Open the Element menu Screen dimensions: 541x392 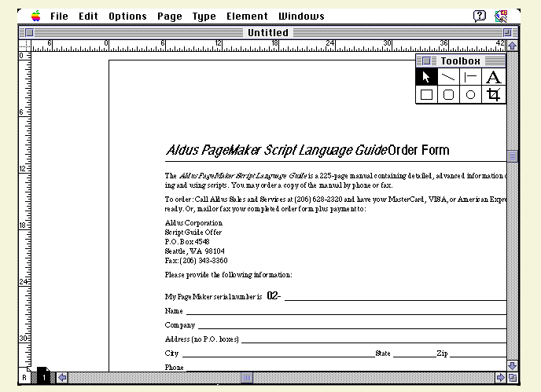pos(246,16)
